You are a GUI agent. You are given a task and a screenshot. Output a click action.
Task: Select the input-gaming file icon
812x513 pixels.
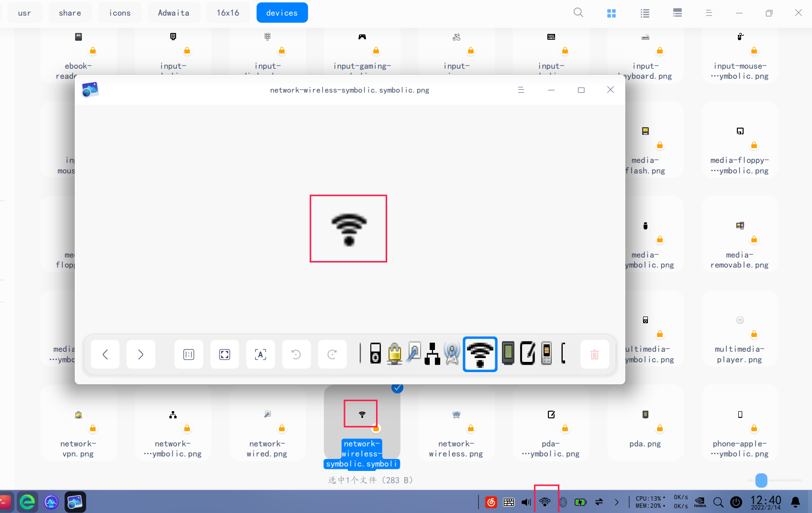click(362, 37)
